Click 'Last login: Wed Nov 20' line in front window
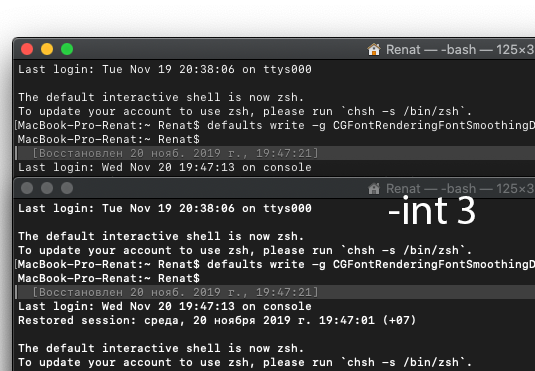 click(165, 167)
